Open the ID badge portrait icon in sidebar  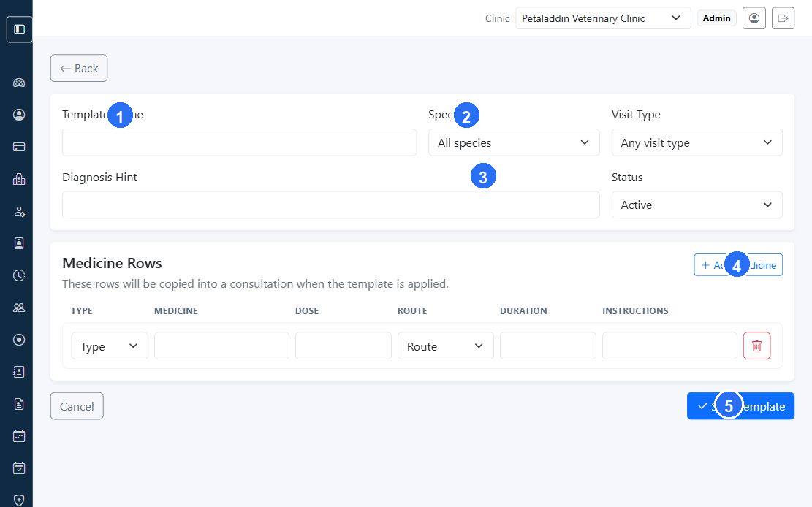tap(19, 243)
